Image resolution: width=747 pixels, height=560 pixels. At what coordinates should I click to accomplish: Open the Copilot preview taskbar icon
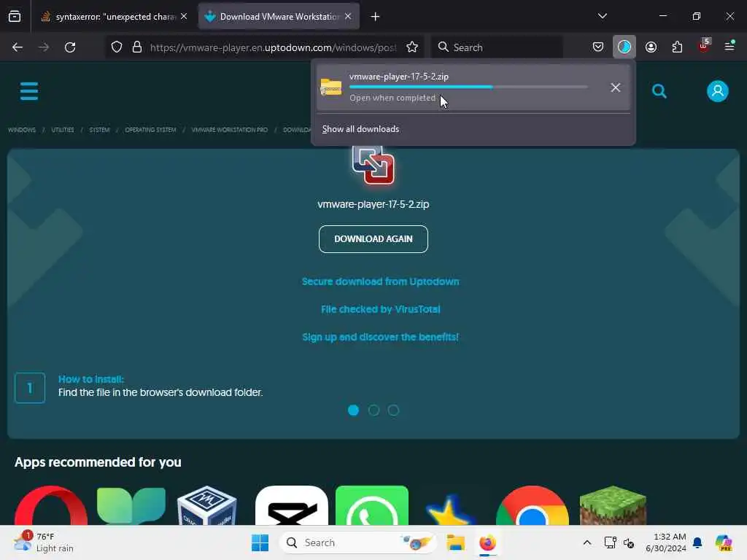pos(724,542)
